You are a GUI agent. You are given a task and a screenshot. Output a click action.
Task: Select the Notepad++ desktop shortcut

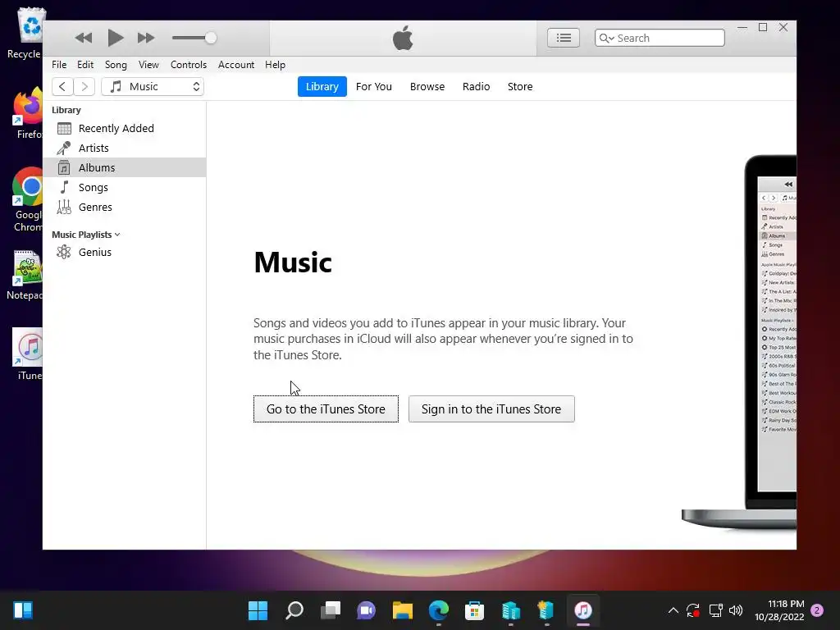25,275
